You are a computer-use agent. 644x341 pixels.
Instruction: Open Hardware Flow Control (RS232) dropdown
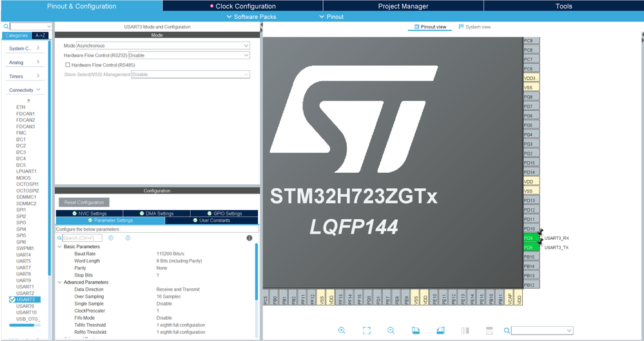pyautogui.click(x=189, y=55)
